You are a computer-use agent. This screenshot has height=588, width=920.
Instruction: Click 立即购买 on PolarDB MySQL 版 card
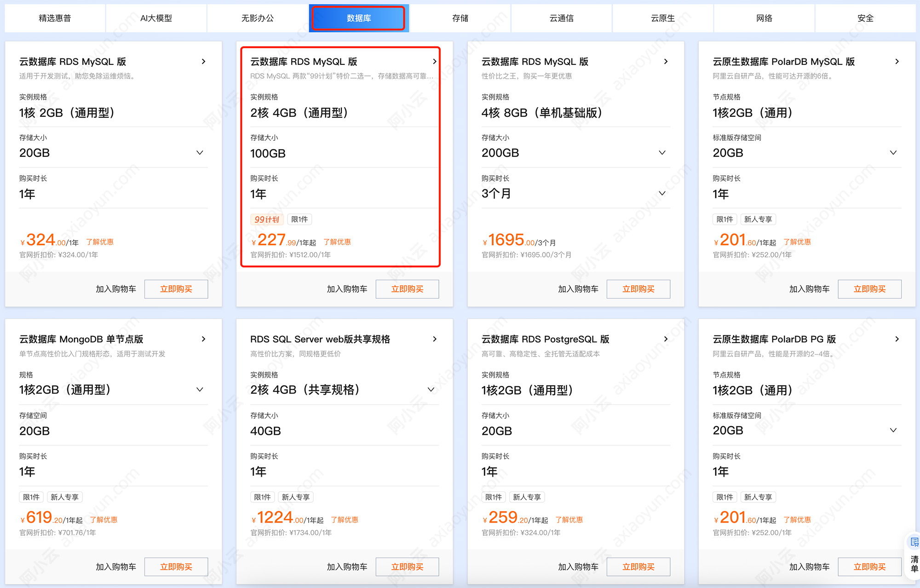869,289
